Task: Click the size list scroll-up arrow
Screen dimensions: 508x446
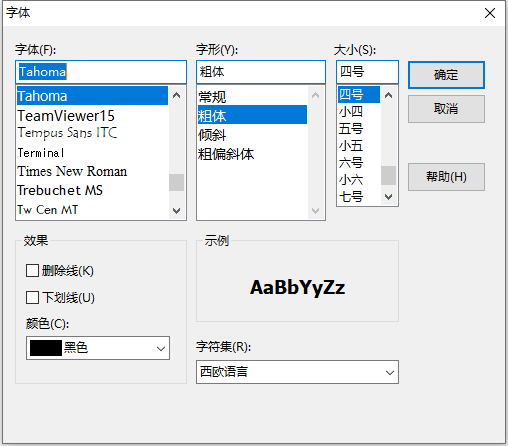Action: pos(388,95)
